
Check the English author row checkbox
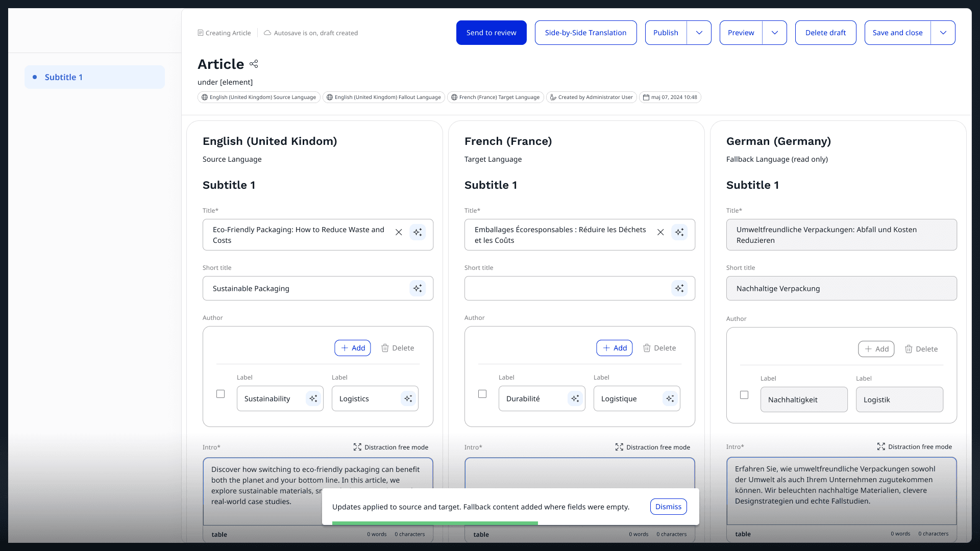[220, 394]
